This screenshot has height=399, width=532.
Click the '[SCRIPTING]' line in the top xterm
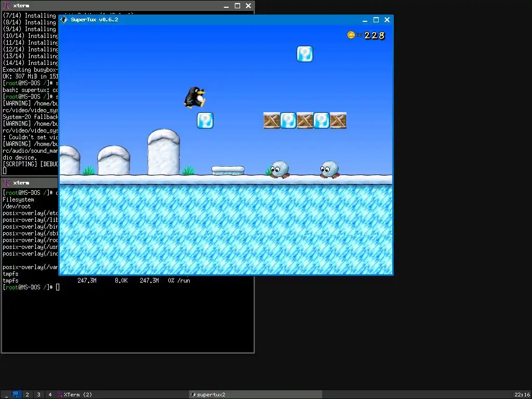click(31, 164)
